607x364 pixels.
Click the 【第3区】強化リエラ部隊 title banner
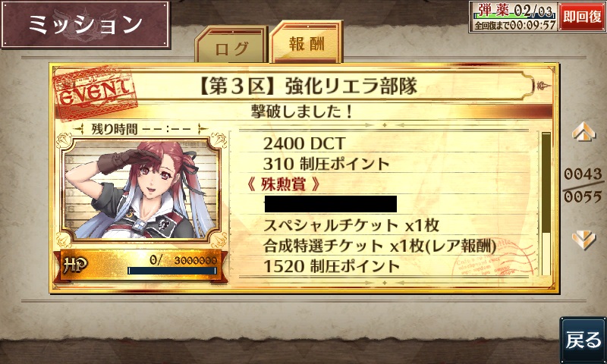(308, 86)
